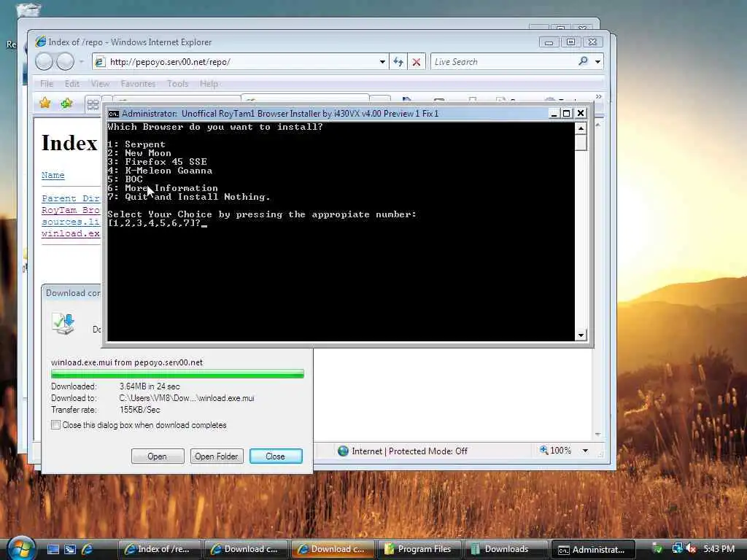Click the Recycle Bin desktop icon
This screenshot has width=747, height=560.
28,9
